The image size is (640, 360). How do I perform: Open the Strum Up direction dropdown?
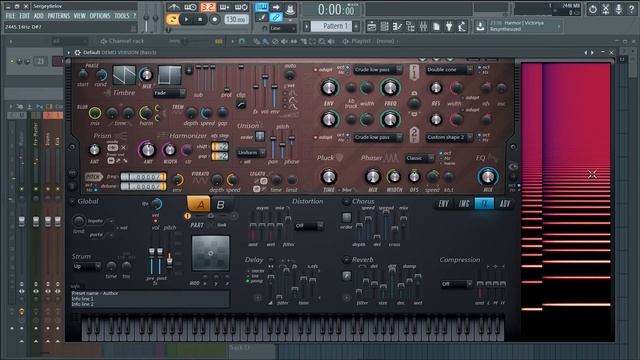[87, 267]
